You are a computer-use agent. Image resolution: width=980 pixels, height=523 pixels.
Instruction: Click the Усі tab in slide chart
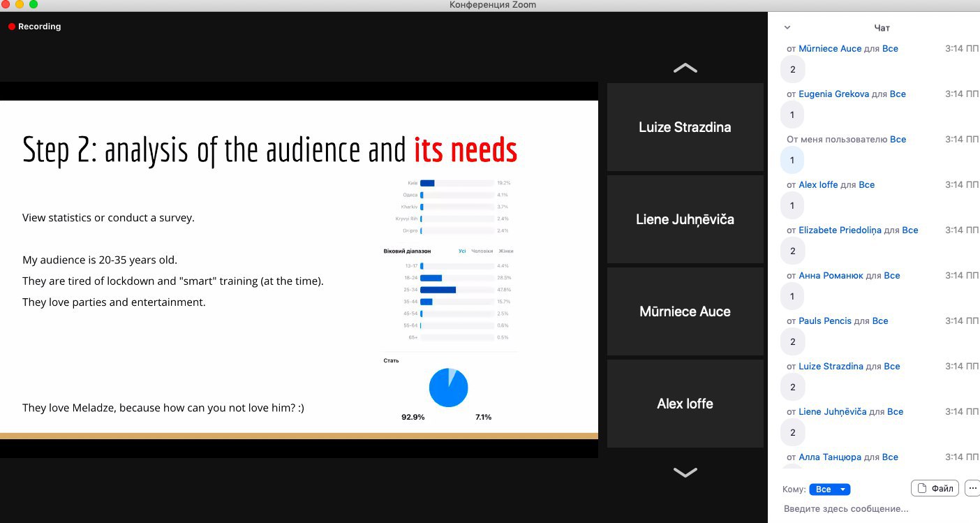461,251
